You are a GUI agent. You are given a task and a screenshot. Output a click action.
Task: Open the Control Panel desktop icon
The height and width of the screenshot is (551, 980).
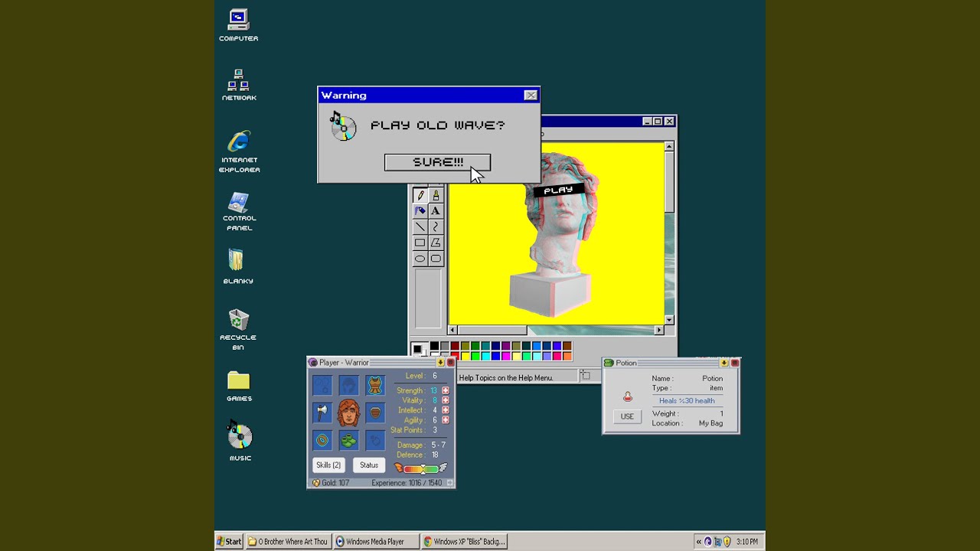[239, 211]
